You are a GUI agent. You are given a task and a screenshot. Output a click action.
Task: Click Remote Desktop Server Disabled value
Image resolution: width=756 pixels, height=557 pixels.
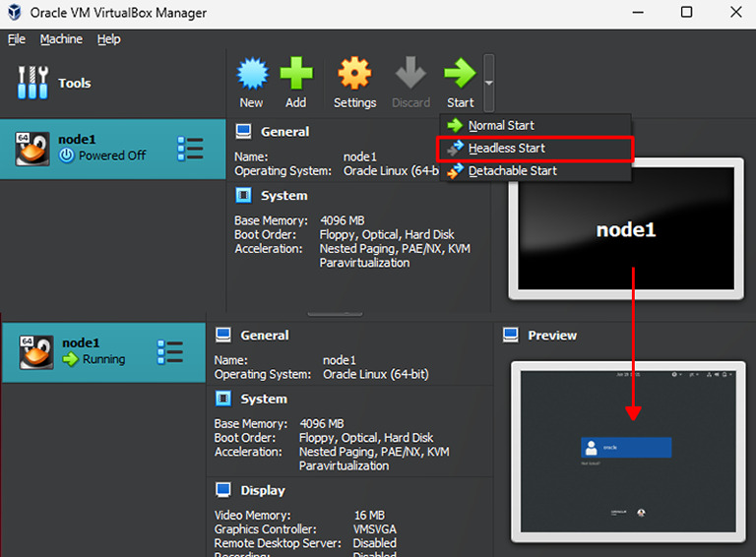pos(375,543)
